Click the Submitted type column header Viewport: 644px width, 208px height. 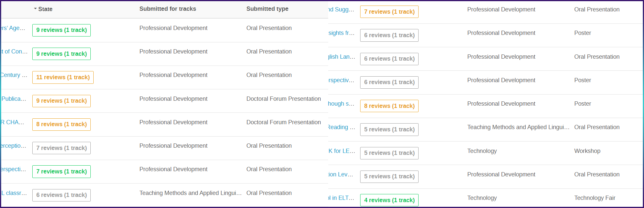267,9
